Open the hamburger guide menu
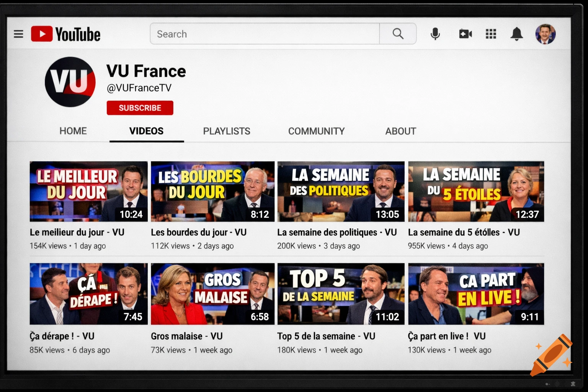588x392 pixels. pos(18,34)
